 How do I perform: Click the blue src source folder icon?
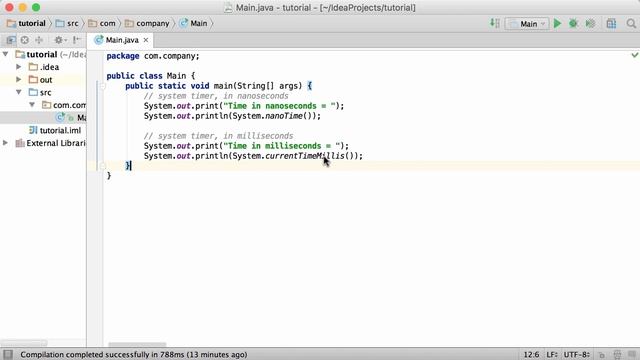click(33, 92)
